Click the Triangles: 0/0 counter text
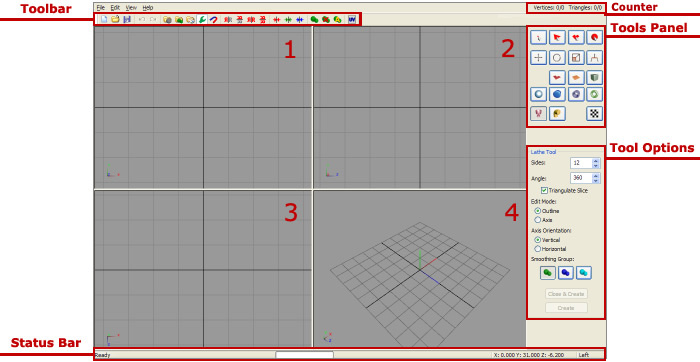The image size is (700, 362). [x=585, y=8]
